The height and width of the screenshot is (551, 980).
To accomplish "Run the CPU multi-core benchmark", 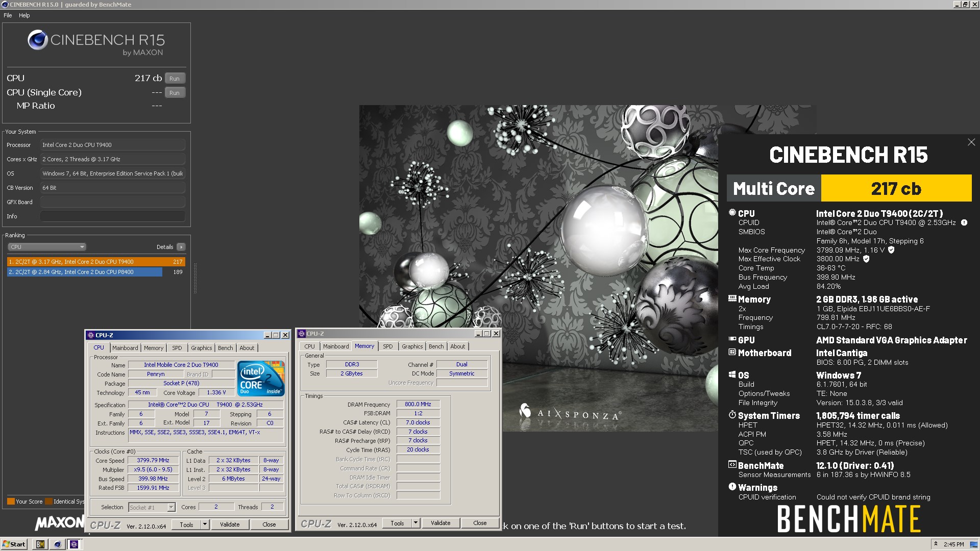I will (175, 79).
